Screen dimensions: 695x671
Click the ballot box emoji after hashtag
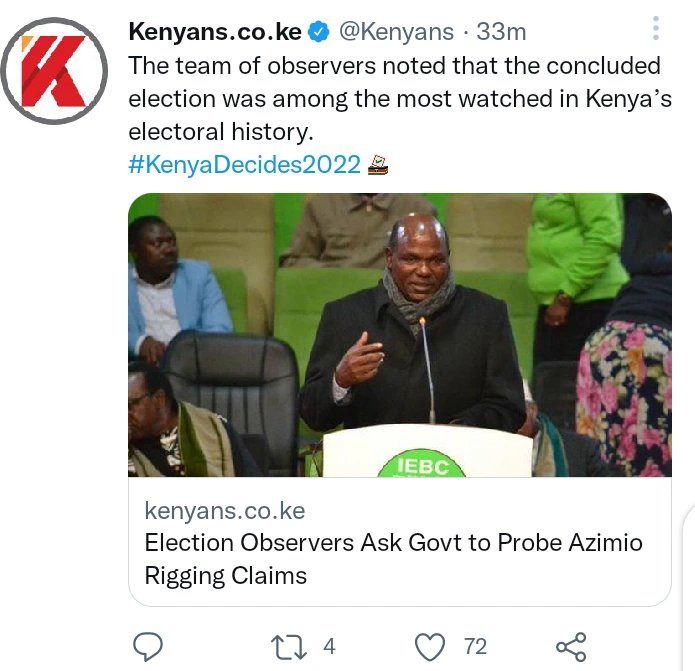click(378, 165)
